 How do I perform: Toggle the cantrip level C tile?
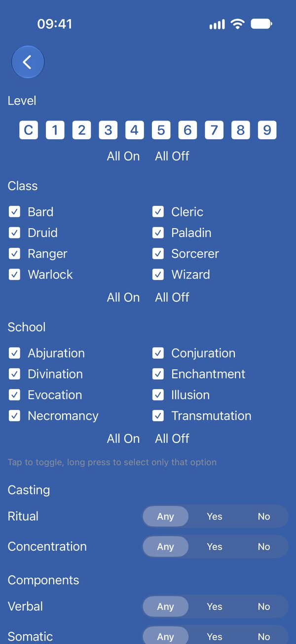[29, 130]
